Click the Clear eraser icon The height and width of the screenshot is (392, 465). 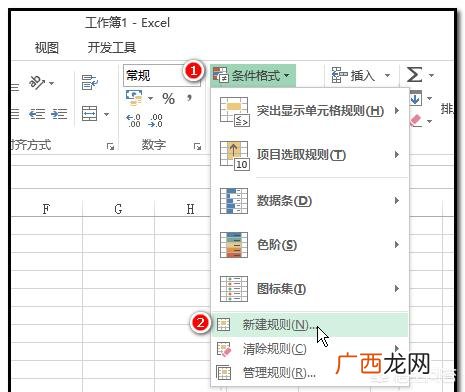pyautogui.click(x=416, y=121)
